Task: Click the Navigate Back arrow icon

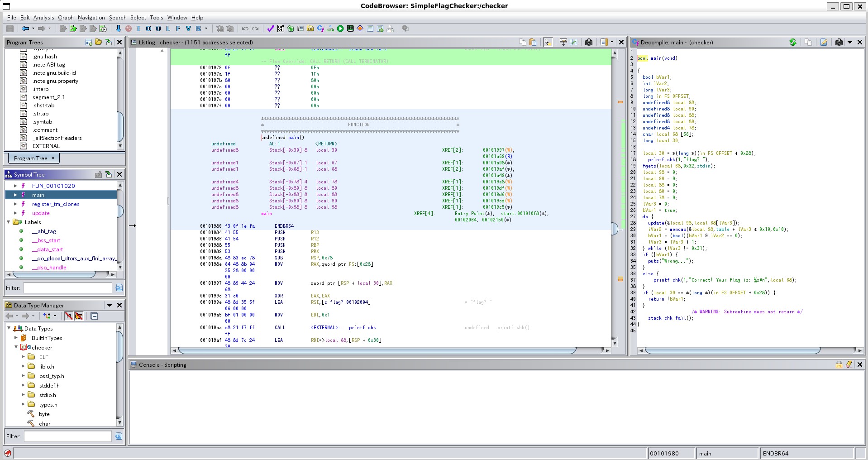Action: tap(25, 29)
